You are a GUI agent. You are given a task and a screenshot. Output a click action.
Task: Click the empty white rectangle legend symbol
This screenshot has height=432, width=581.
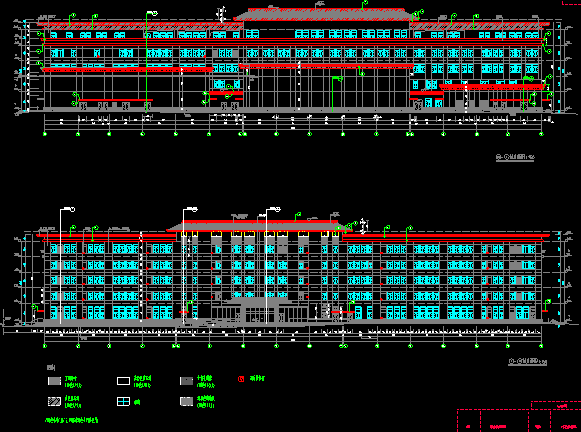(123, 381)
